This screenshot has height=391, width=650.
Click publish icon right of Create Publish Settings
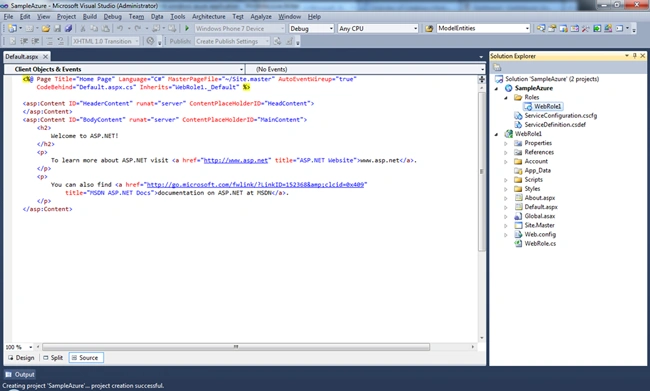tap(278, 41)
